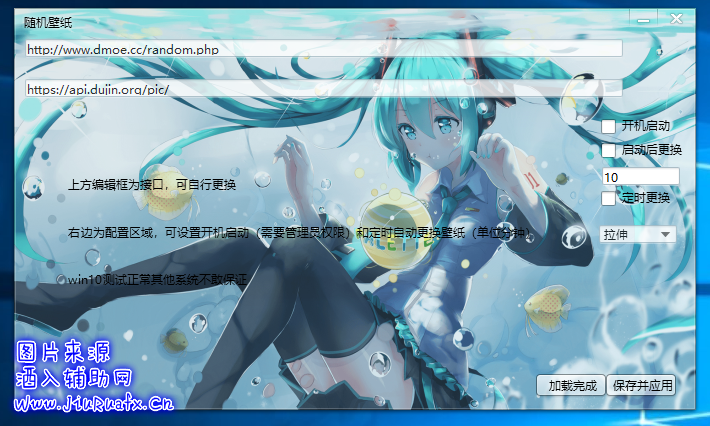Click the 随机壁纸 window title
This screenshot has width=710, height=426.
(48, 22)
